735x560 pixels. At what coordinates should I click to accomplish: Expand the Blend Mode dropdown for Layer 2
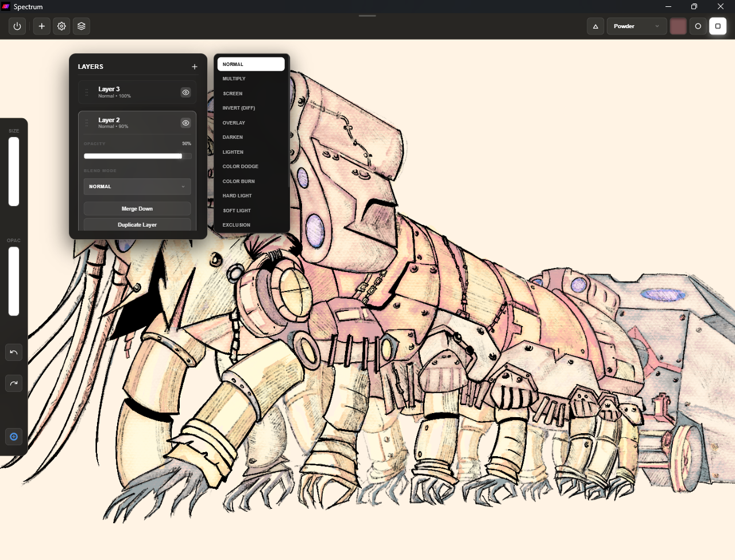(x=137, y=186)
